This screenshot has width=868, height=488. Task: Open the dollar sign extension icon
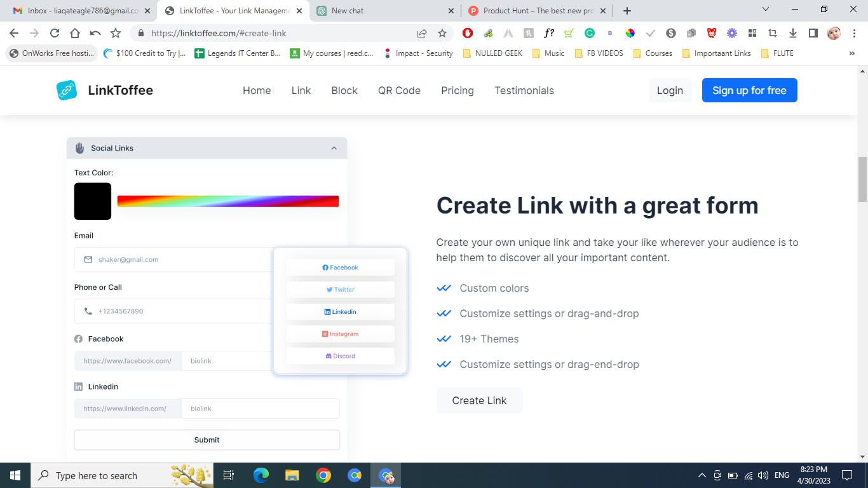click(x=671, y=33)
